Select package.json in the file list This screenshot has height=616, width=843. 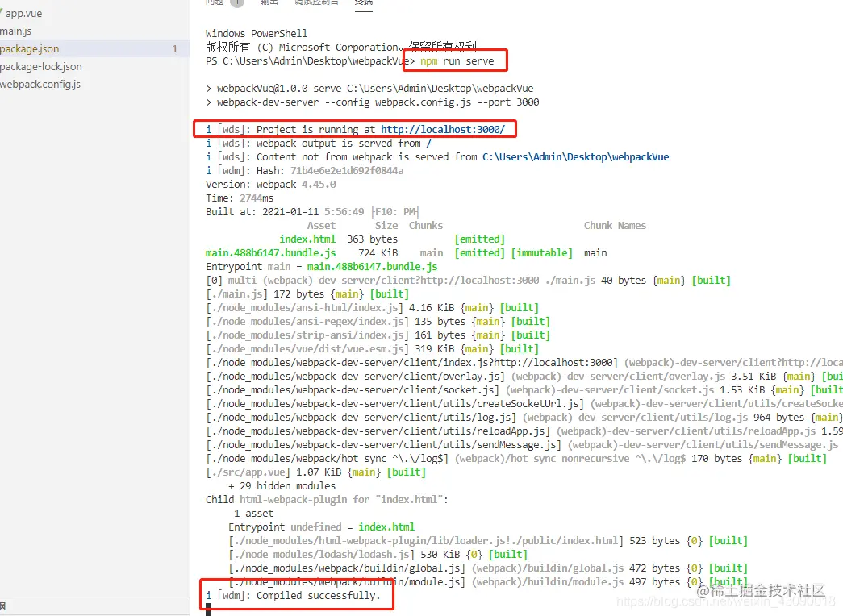30,49
